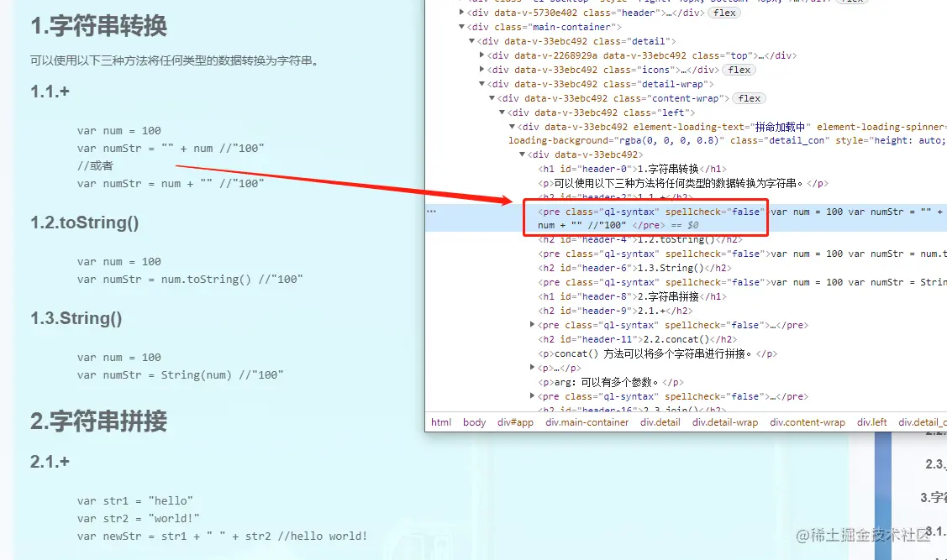The height and width of the screenshot is (560, 947).
Task: Click var num = 100 under 1.3.String()
Action: click(x=119, y=358)
